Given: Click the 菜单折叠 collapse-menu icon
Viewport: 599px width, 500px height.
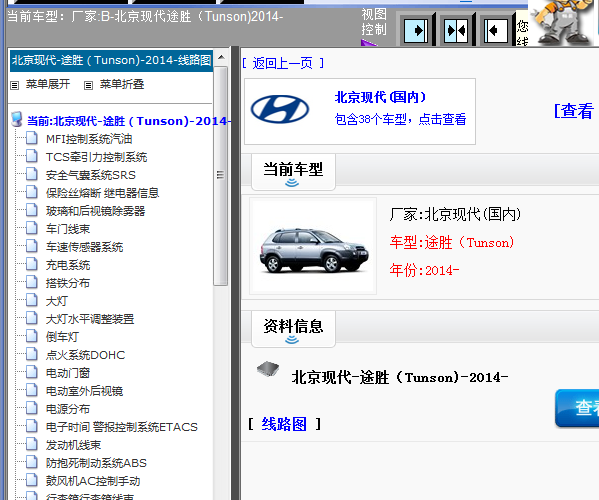Looking at the screenshot, I should click(x=88, y=85).
